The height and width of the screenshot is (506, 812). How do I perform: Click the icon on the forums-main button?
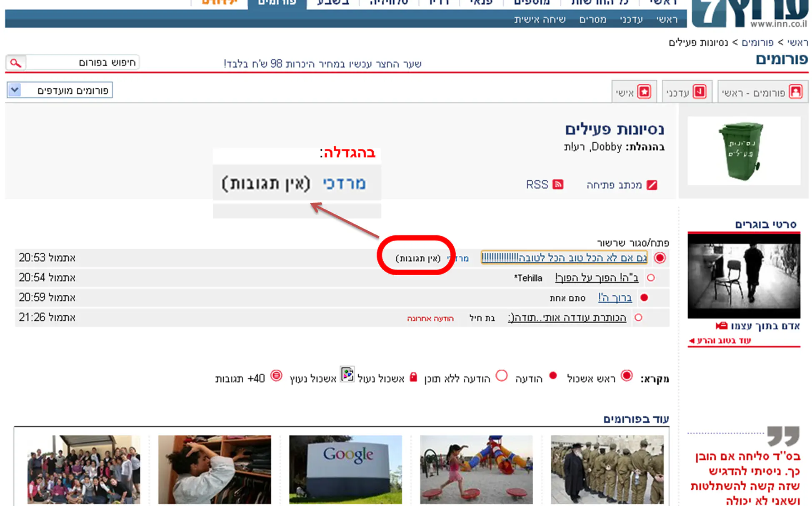[x=796, y=92]
